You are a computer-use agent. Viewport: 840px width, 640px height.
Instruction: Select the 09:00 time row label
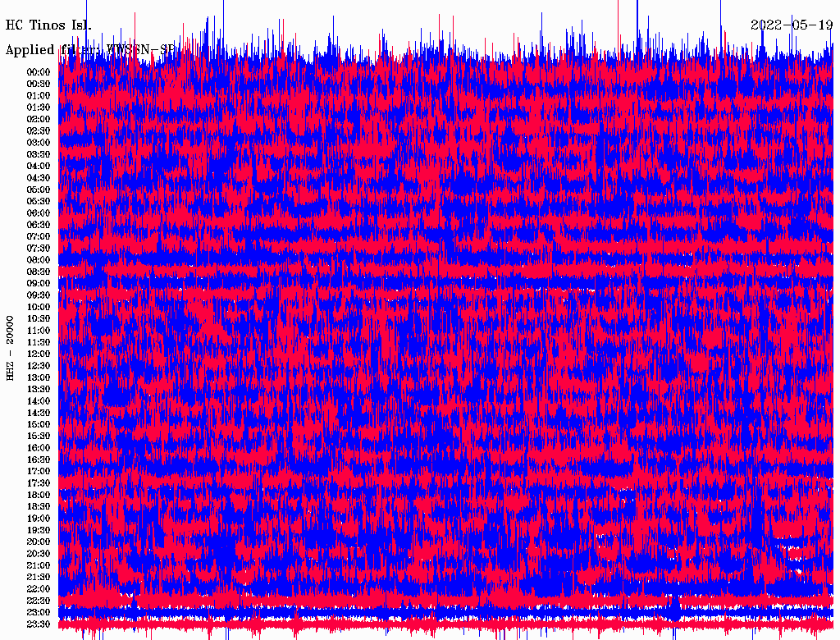point(39,284)
